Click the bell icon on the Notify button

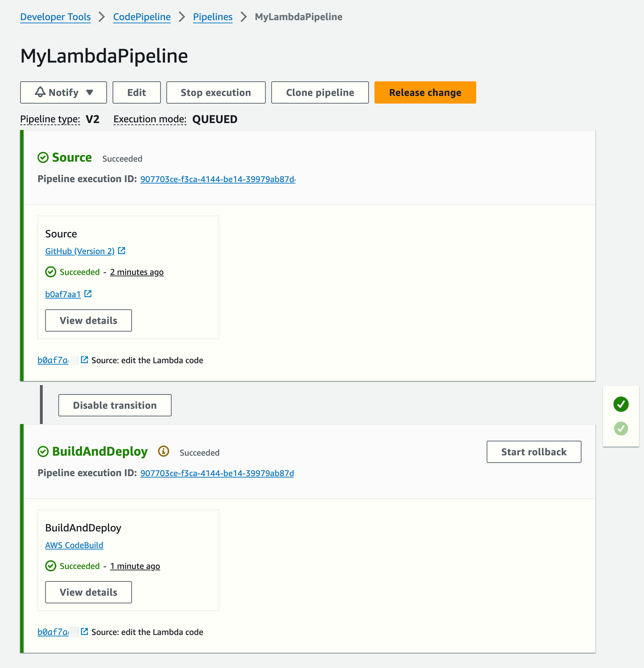tap(40, 92)
